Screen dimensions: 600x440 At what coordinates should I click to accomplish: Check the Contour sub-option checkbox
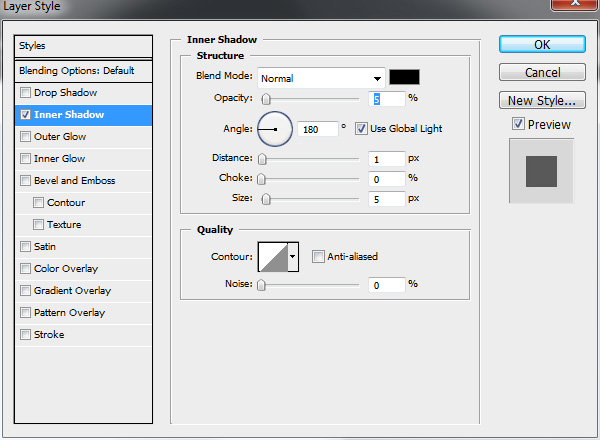(x=38, y=202)
